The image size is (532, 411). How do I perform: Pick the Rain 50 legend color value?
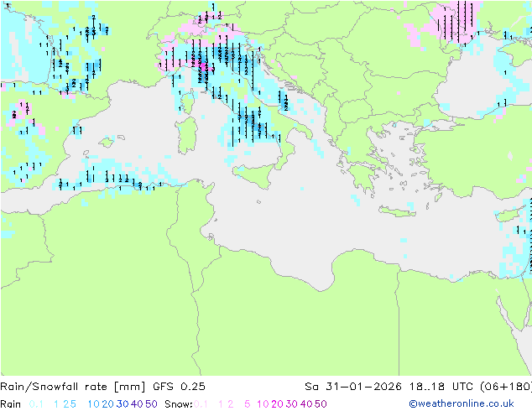151,404
